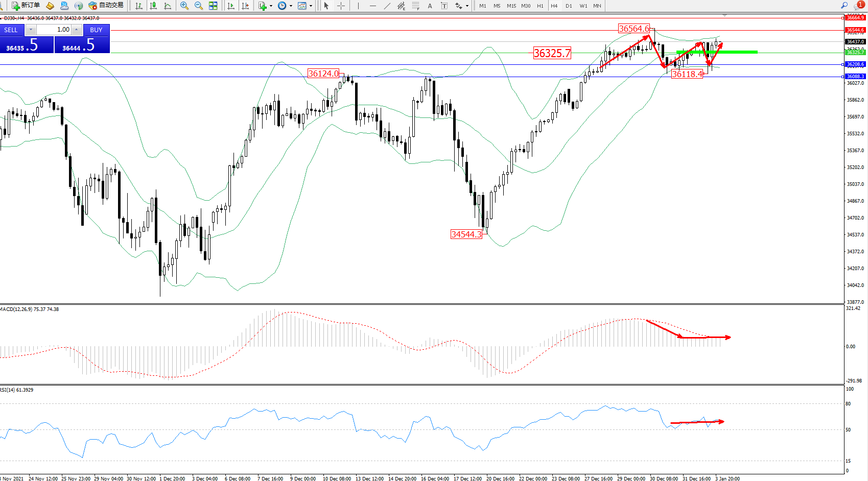Click the lot volume input field
This screenshot has height=481, width=868.
coord(54,30)
